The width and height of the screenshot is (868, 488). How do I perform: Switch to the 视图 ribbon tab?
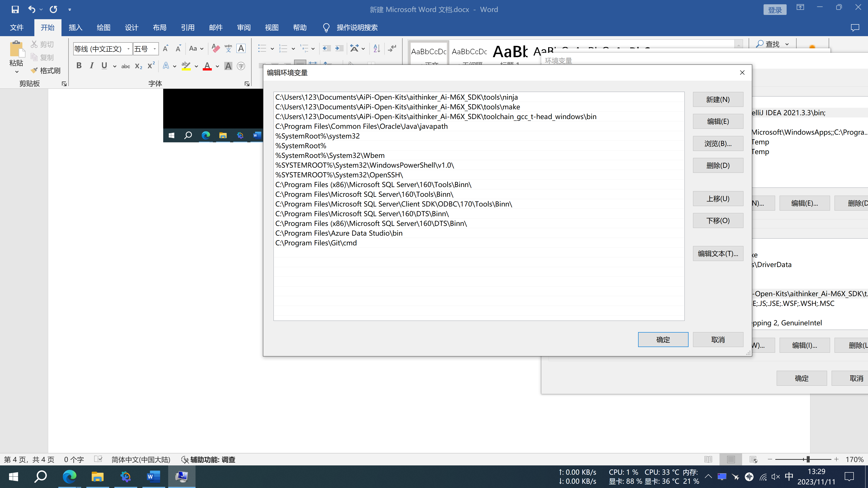pos(272,28)
